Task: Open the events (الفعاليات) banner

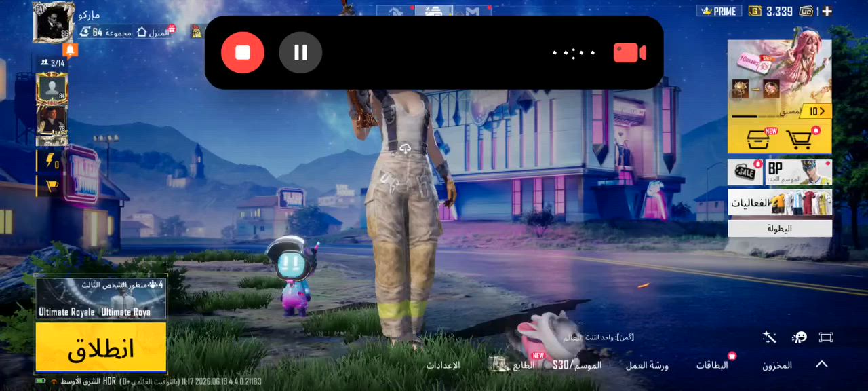Action: point(780,202)
